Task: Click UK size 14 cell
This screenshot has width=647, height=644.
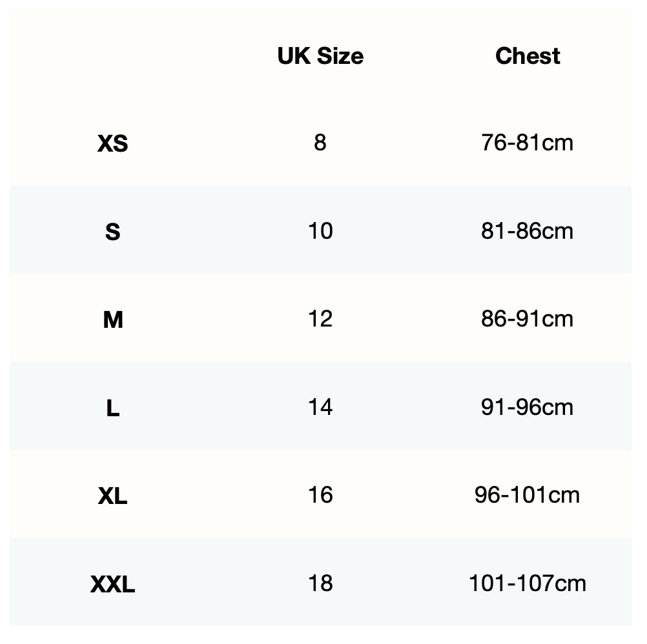Action: pyautogui.click(x=320, y=407)
